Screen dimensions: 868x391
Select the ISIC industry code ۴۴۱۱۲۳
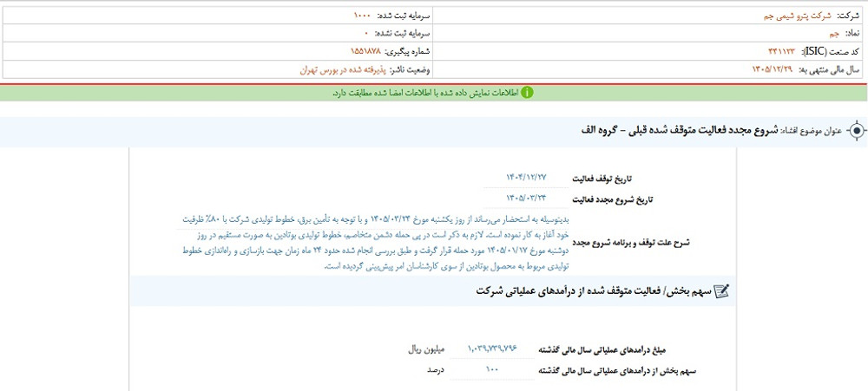[782, 51]
